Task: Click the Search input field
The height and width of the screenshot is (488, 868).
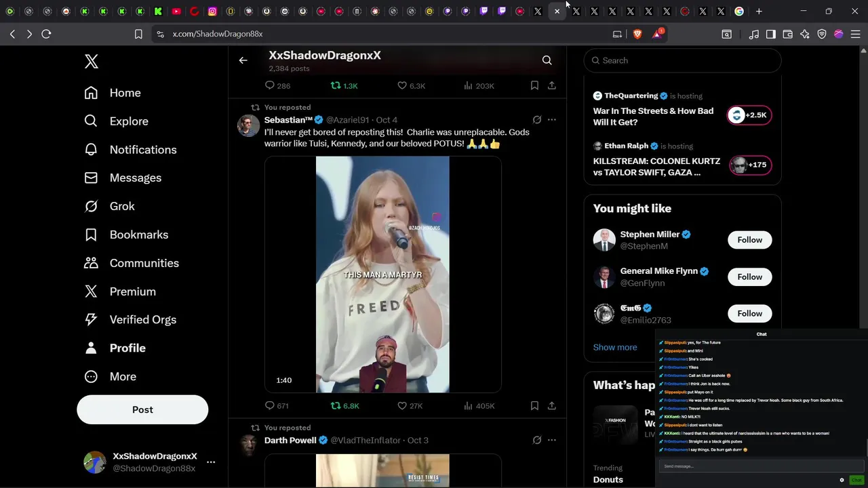Action: coord(682,60)
